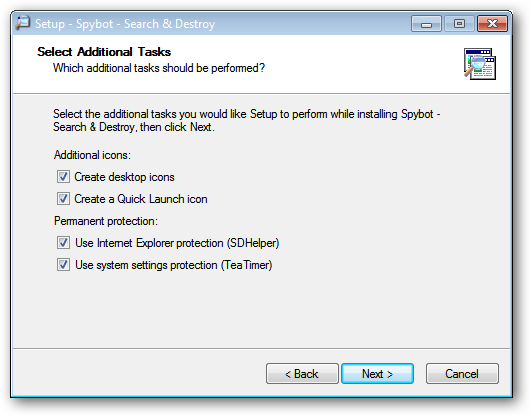531x416 pixels.
Task: Click the Spybot setup icon in title bar
Action: click(23, 23)
